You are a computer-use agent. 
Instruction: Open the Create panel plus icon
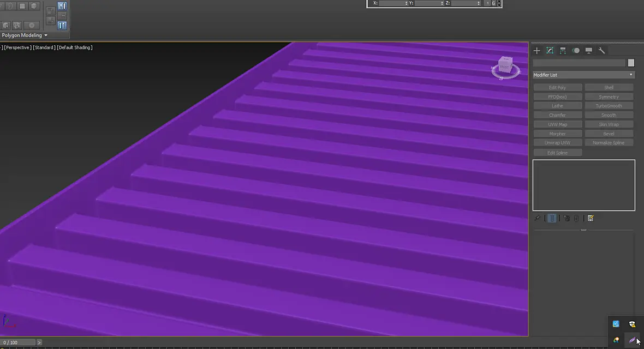tap(537, 51)
